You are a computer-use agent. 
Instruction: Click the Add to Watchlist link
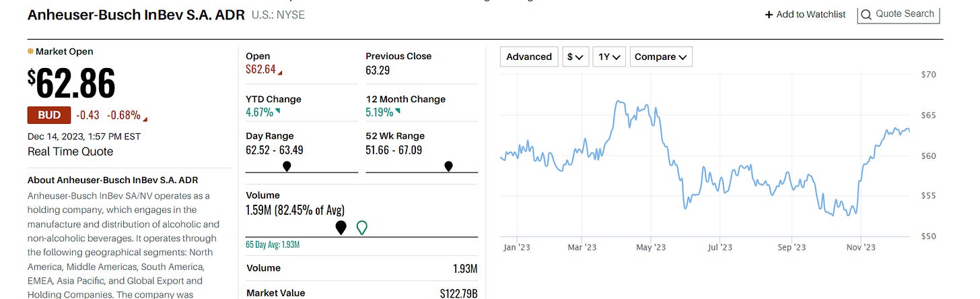806,14
